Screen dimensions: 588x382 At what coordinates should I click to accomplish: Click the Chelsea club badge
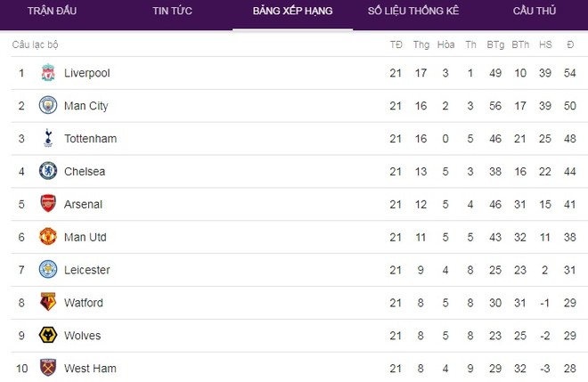point(48,171)
